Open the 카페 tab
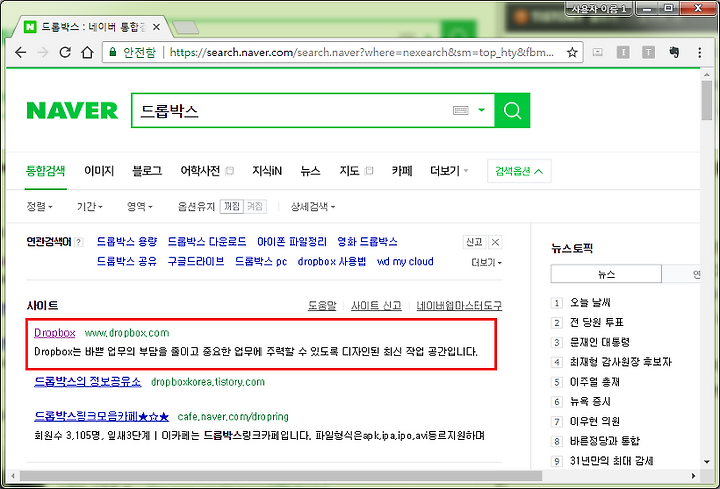 click(402, 171)
